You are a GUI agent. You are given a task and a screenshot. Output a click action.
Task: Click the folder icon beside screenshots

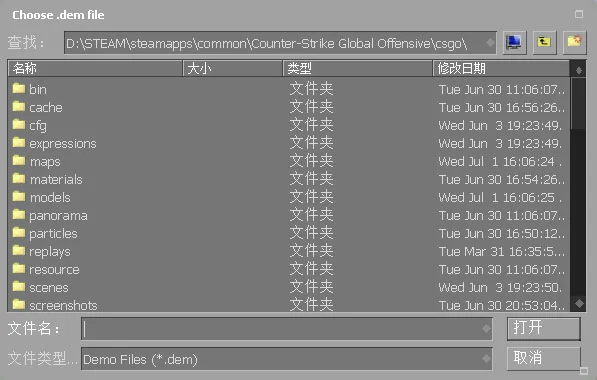click(19, 305)
